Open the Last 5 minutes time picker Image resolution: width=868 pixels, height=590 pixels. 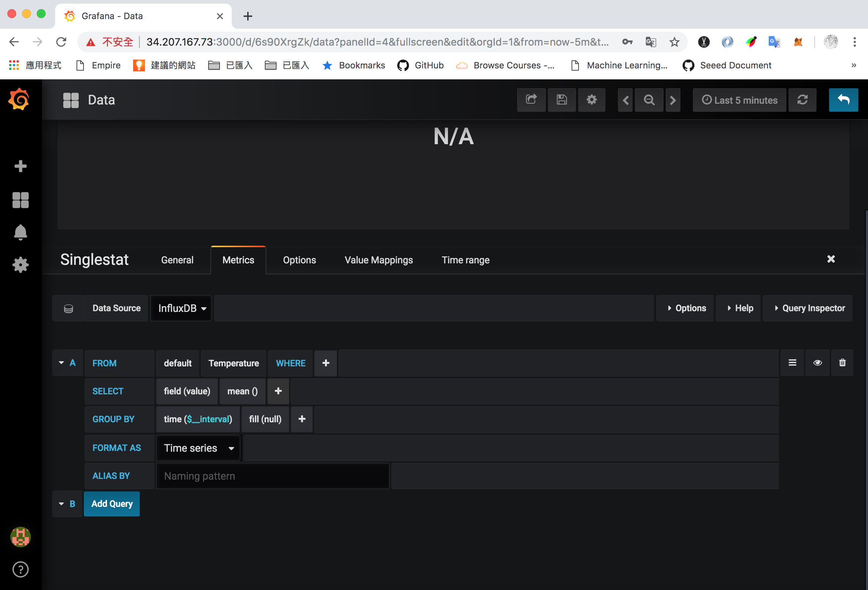(740, 100)
